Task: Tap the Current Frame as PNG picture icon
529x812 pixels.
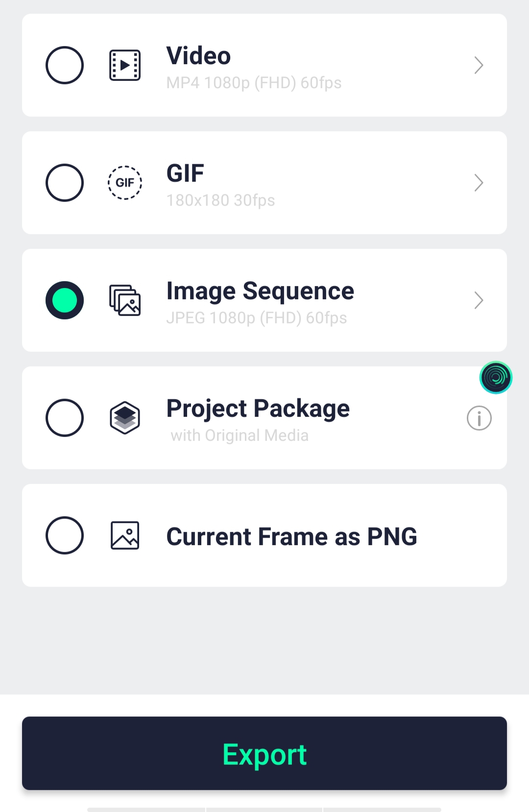Action: tap(125, 535)
